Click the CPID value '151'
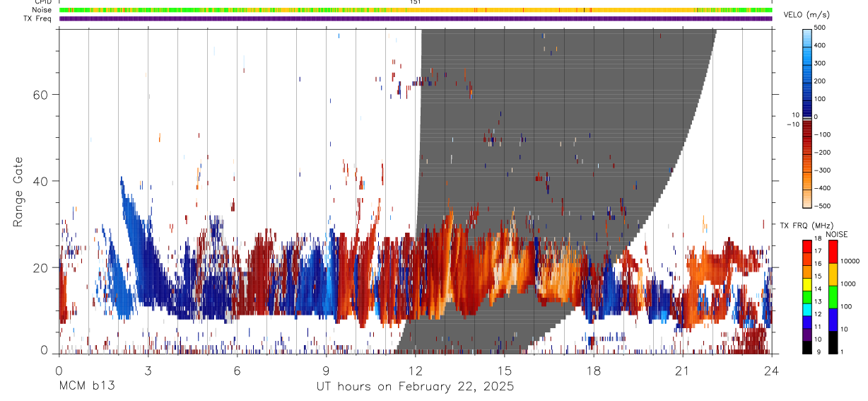Viewport: 868px width, 401px height. pos(416,2)
